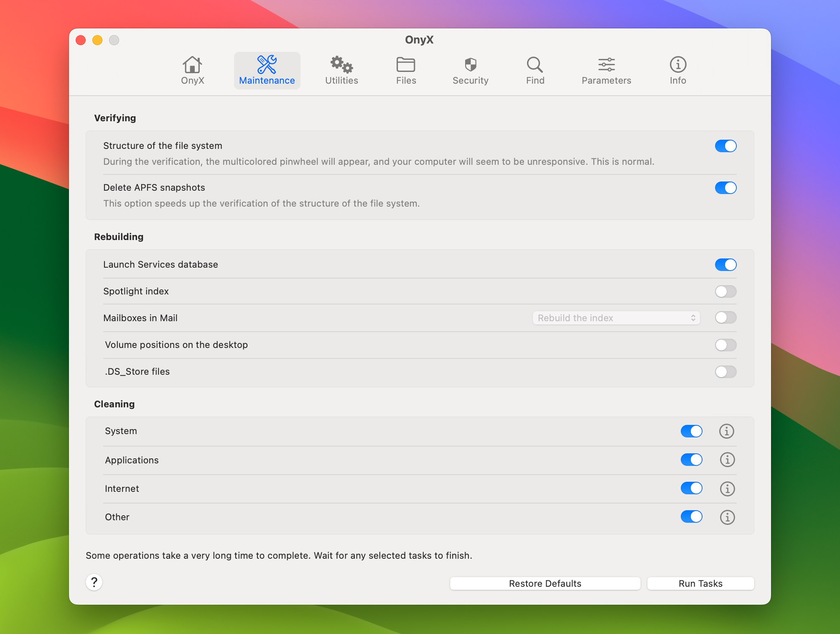The image size is (840, 634).
Task: Click the 'Internet' row label
Action: pos(122,488)
